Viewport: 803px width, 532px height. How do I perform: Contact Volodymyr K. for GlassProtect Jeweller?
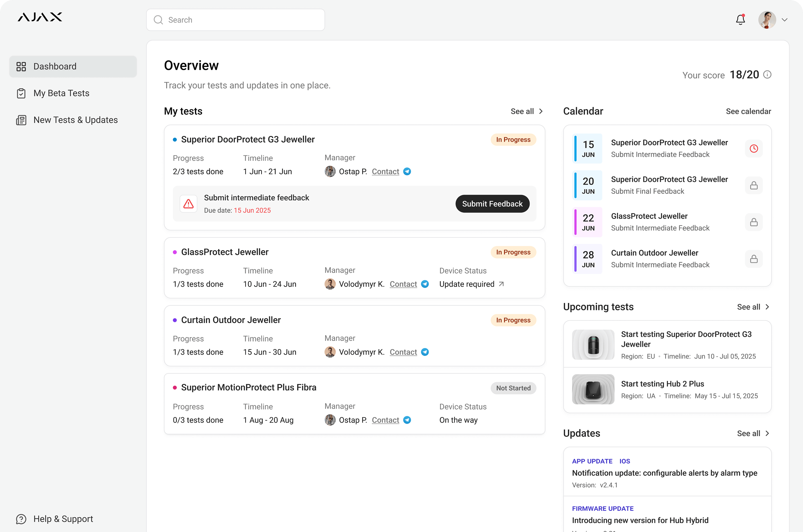click(x=403, y=284)
